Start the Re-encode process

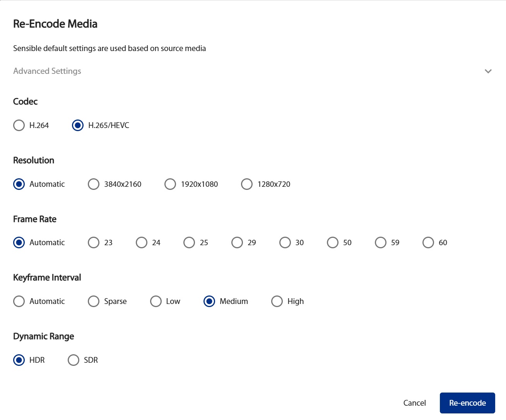(467, 403)
